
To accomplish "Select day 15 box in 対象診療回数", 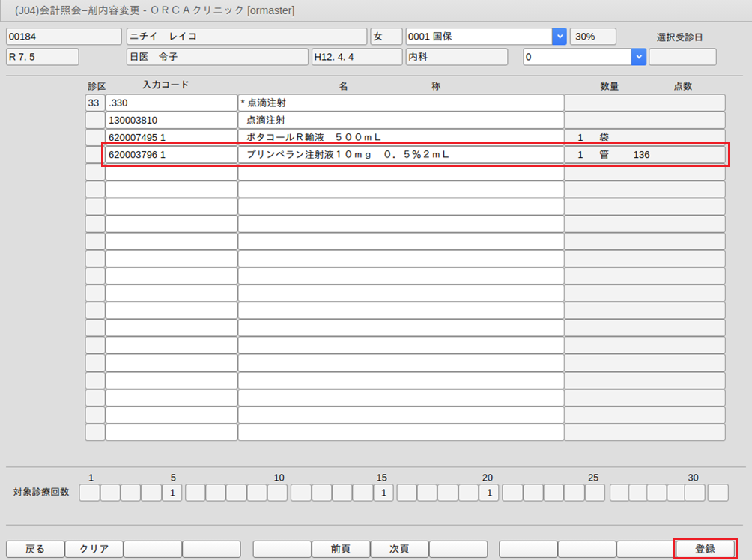I will (x=383, y=493).
